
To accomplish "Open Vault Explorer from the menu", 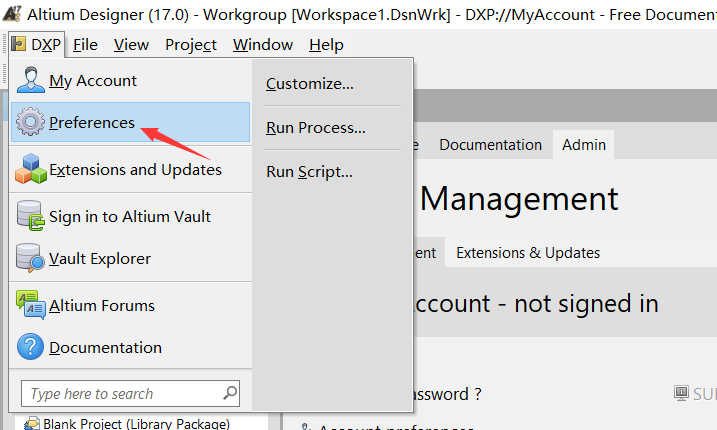I will [x=130, y=258].
